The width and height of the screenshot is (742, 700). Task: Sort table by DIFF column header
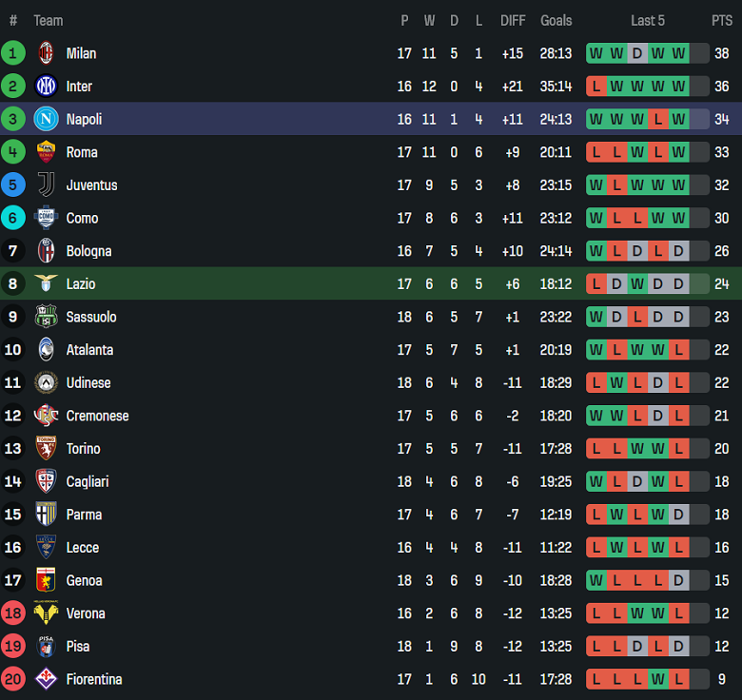[x=513, y=20]
